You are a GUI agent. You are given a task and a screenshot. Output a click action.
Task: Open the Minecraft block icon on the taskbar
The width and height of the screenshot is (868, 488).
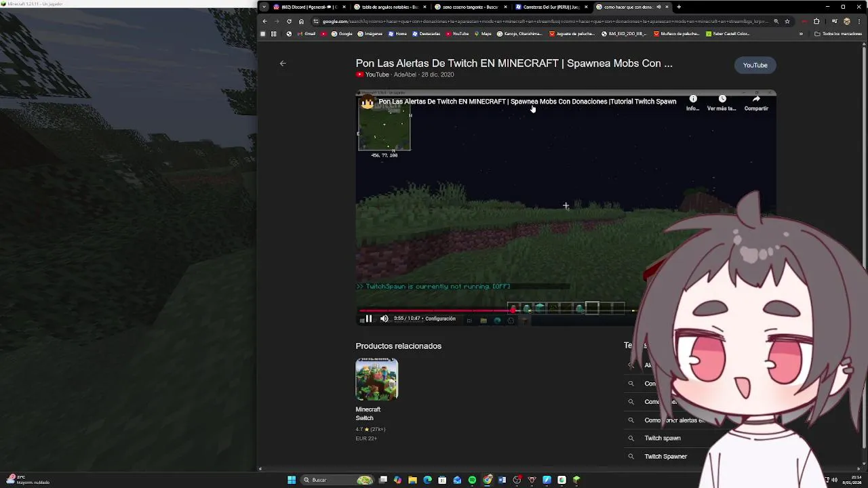(x=576, y=480)
